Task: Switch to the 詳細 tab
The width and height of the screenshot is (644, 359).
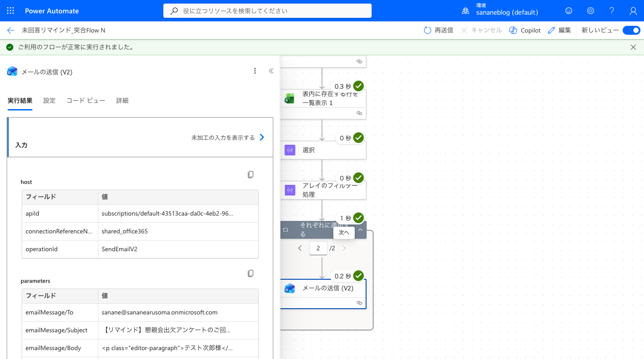Action: pyautogui.click(x=122, y=101)
